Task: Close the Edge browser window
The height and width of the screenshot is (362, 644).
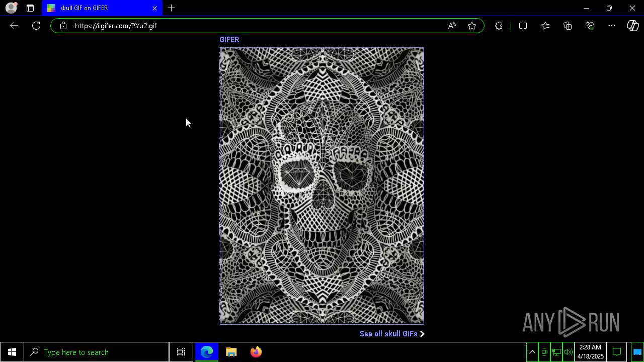Action: click(x=632, y=8)
